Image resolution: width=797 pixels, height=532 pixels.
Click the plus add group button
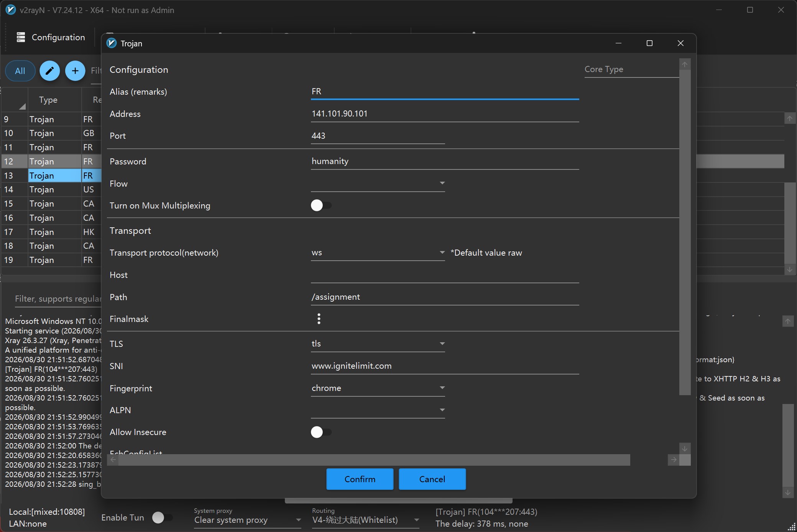coord(75,71)
